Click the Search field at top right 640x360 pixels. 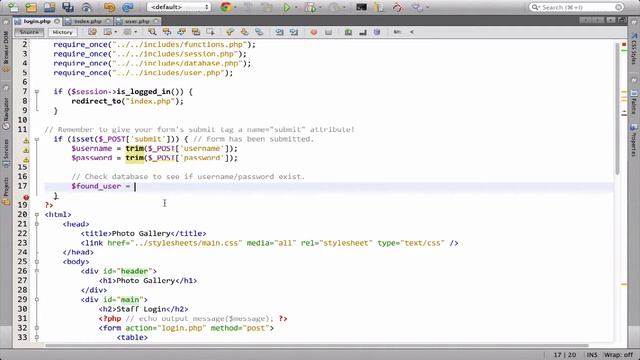(x=577, y=7)
